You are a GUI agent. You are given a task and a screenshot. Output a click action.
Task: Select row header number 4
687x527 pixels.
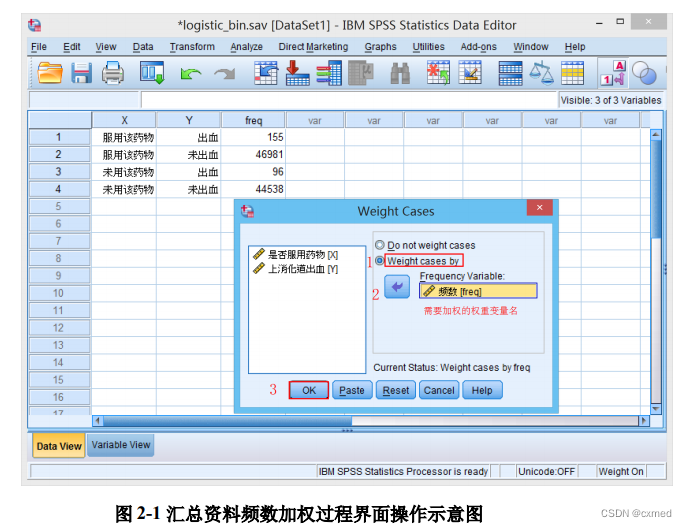point(59,189)
